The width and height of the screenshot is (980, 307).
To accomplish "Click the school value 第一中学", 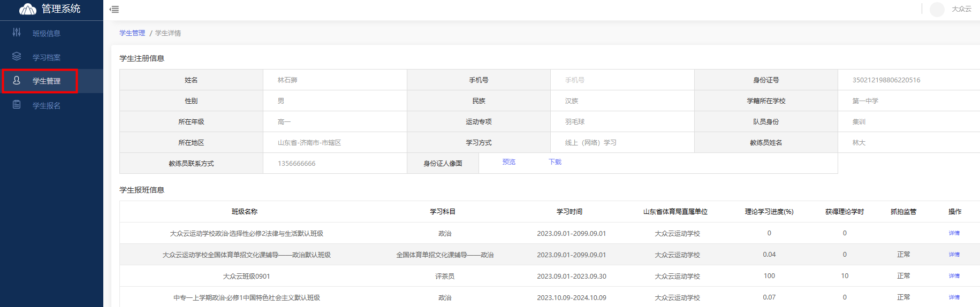I will click(x=865, y=101).
